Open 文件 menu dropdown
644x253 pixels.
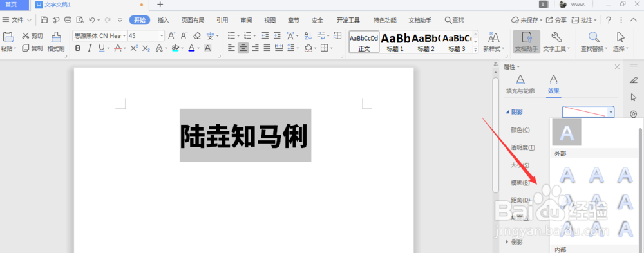17,20
